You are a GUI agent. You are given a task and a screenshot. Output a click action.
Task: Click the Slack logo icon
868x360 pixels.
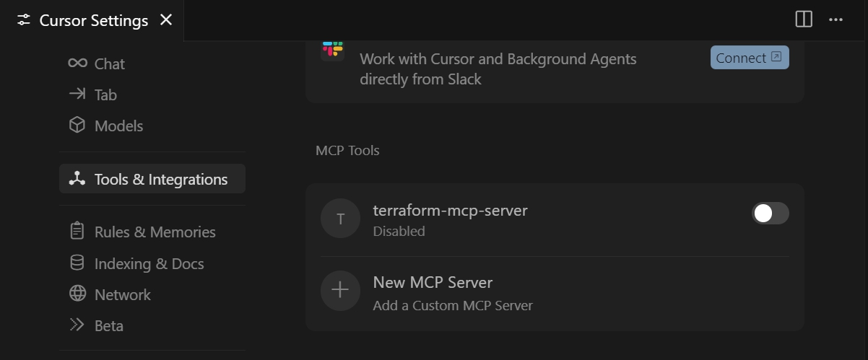[333, 49]
